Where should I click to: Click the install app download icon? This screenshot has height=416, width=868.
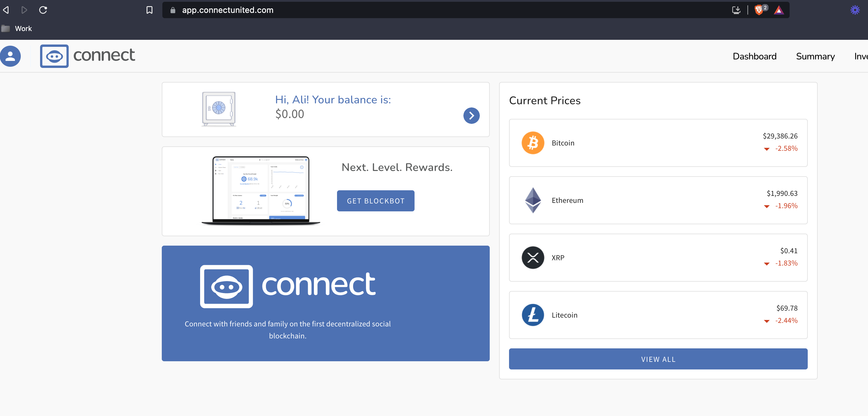pos(736,10)
